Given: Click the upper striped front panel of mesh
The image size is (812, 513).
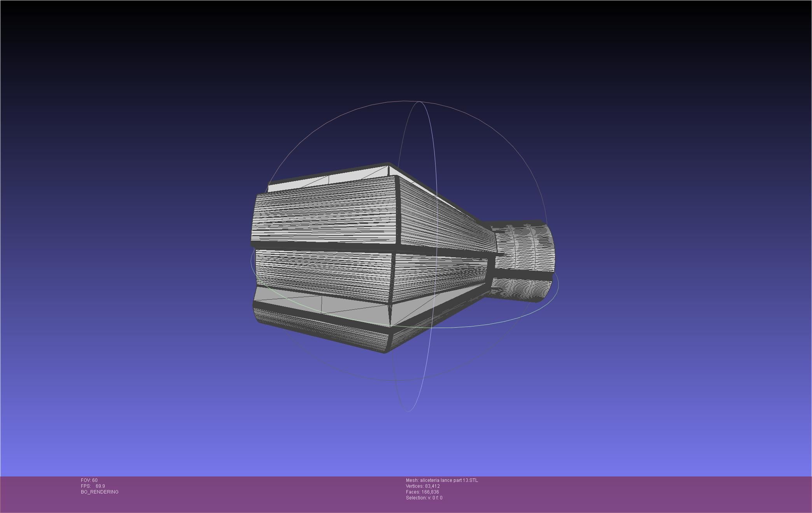Looking at the screenshot, I should pos(327,214).
